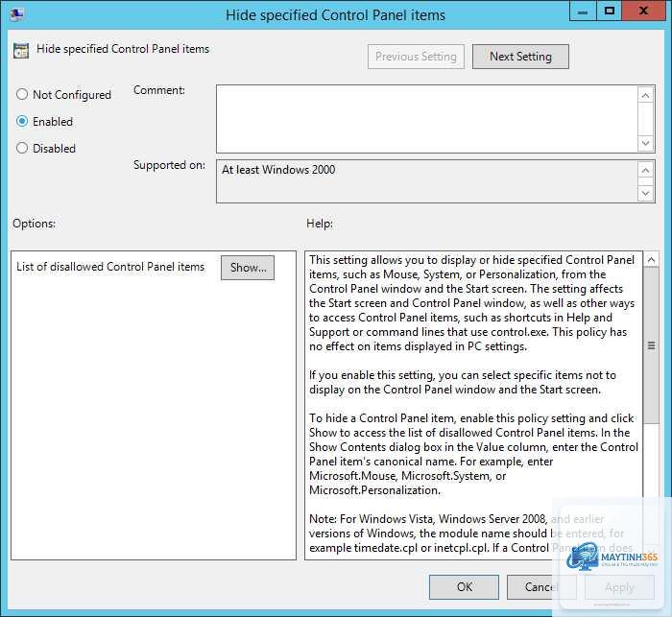The image size is (672, 617).
Task: Click the title bar system menu icon
Action: click(x=16, y=14)
